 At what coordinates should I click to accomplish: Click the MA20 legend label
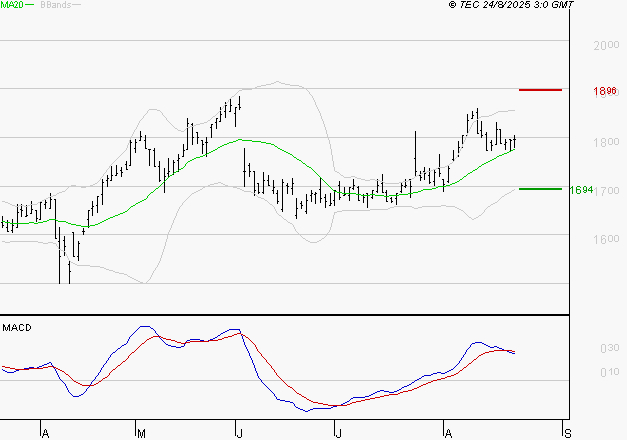point(12,5)
